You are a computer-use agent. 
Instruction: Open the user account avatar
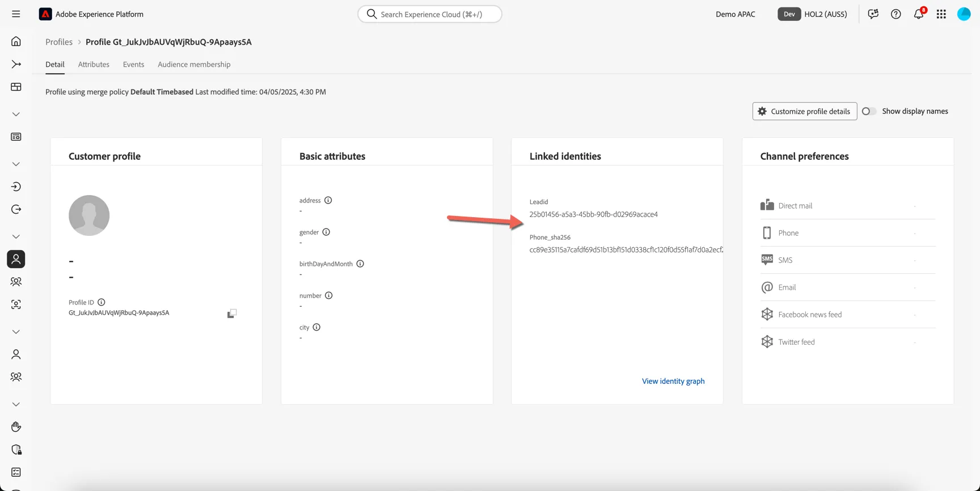coord(964,14)
